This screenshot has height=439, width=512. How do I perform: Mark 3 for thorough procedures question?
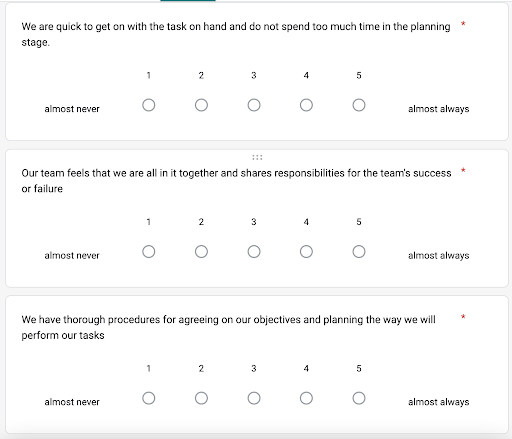pyautogui.click(x=254, y=398)
